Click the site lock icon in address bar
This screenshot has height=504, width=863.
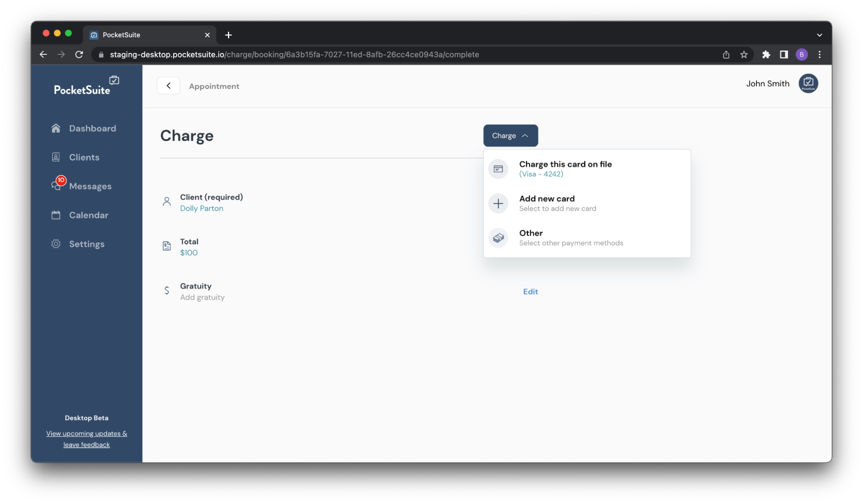[x=101, y=55]
